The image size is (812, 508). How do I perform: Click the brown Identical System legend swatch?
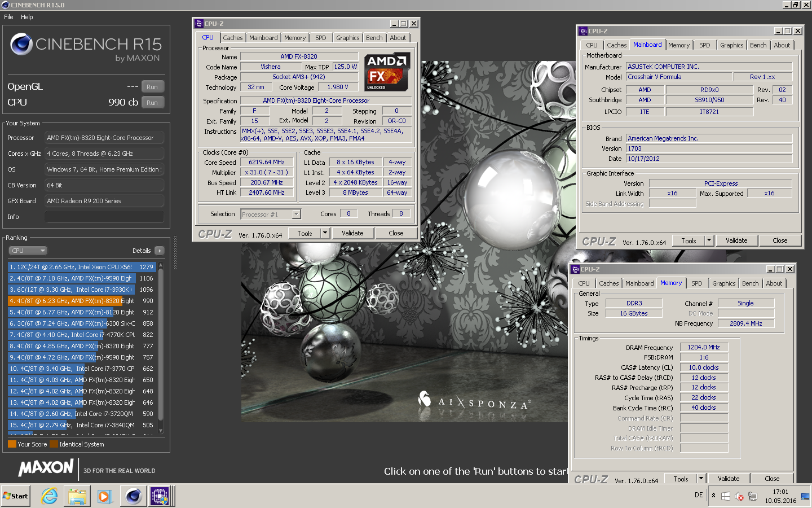(54, 444)
